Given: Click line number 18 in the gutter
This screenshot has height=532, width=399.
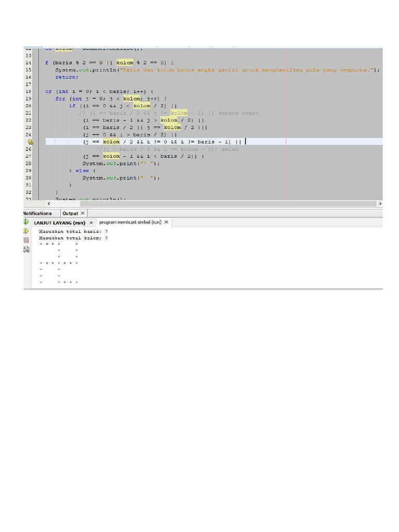Looking at the screenshot, I should click(28, 91).
